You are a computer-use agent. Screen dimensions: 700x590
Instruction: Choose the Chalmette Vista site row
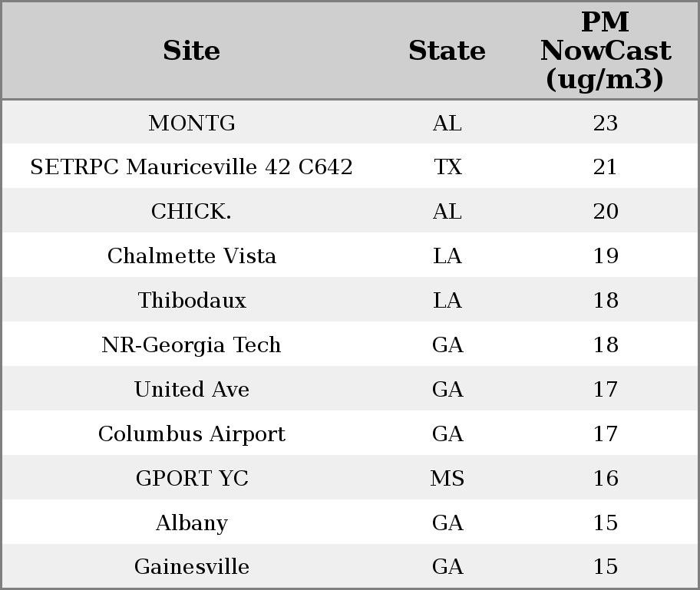191,256
